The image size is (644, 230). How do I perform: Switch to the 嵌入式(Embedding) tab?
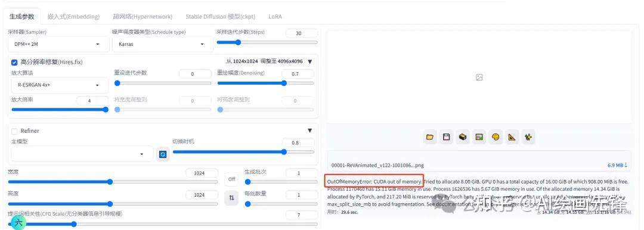point(73,17)
